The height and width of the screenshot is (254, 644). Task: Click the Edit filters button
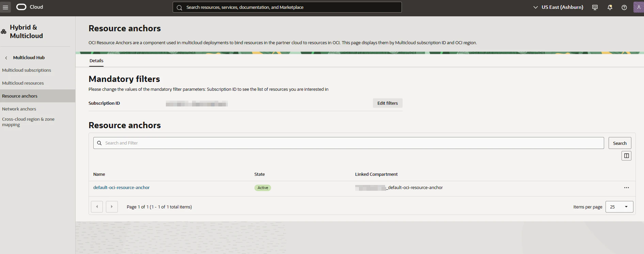coord(388,103)
